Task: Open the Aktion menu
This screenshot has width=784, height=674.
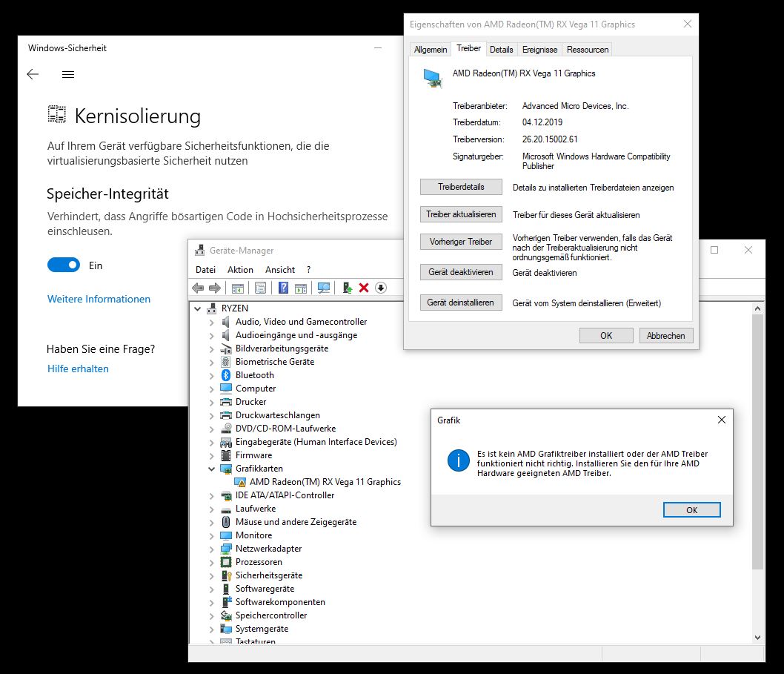Action: pos(241,270)
